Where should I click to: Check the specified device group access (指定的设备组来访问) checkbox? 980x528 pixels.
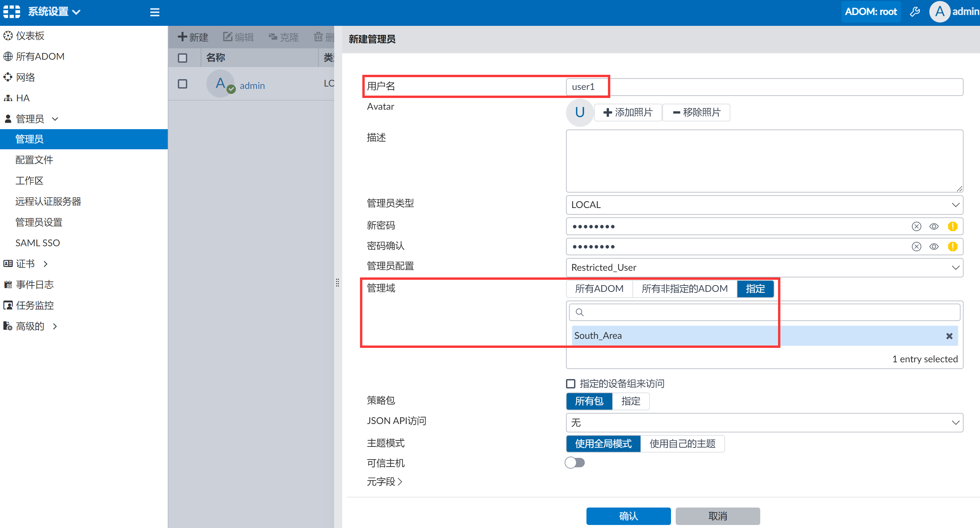[x=571, y=383]
